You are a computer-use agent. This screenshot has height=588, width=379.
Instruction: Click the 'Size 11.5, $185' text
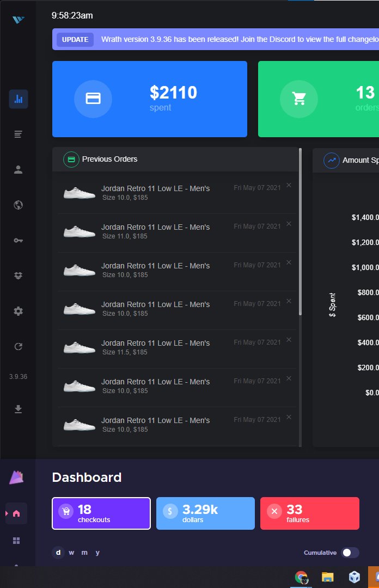tap(125, 352)
